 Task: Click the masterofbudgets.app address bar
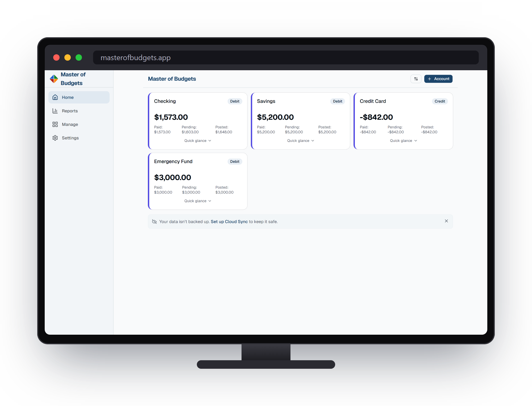[286, 57]
